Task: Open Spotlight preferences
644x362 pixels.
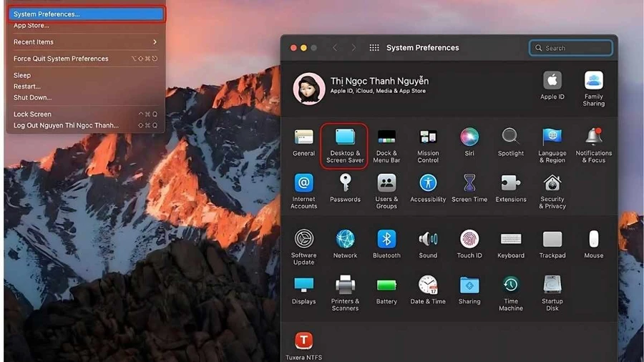Action: (511, 142)
